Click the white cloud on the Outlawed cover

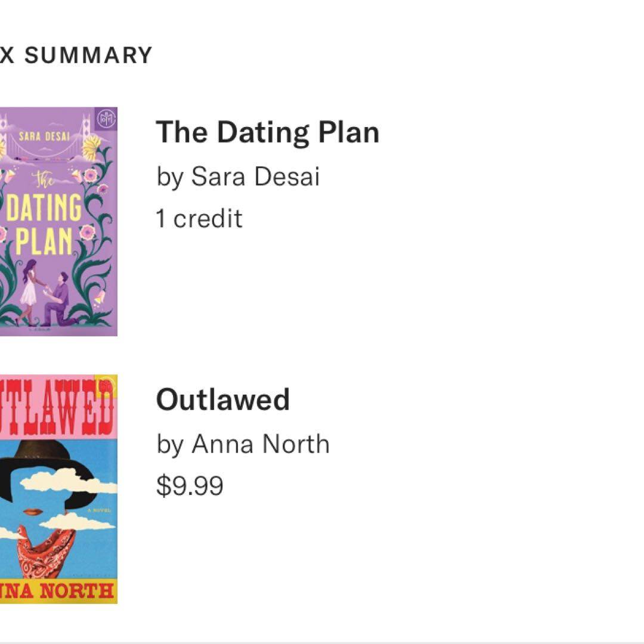pos(66,480)
